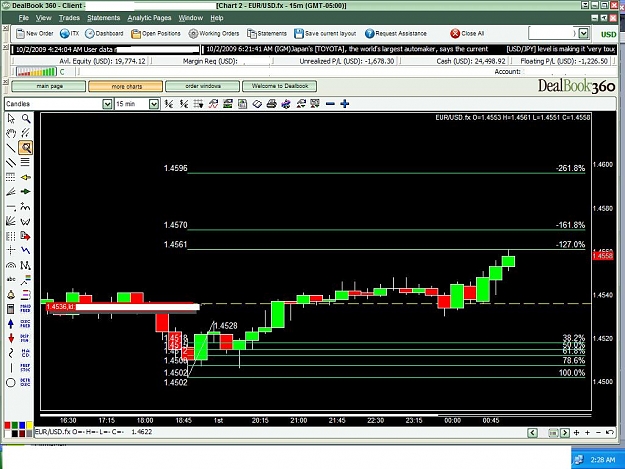Open the currency pair dropdown near USD
625x469 pixels.
pyautogui.click(x=584, y=33)
